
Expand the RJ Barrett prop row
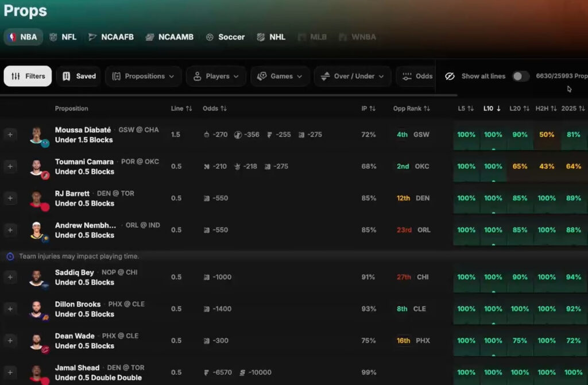(10, 198)
